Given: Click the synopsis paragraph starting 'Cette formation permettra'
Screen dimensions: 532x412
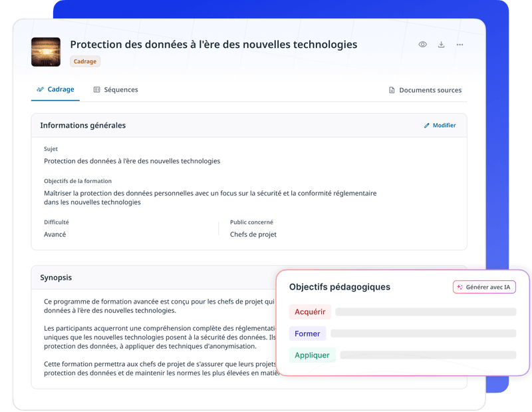Looking at the screenshot, I should (x=162, y=369).
